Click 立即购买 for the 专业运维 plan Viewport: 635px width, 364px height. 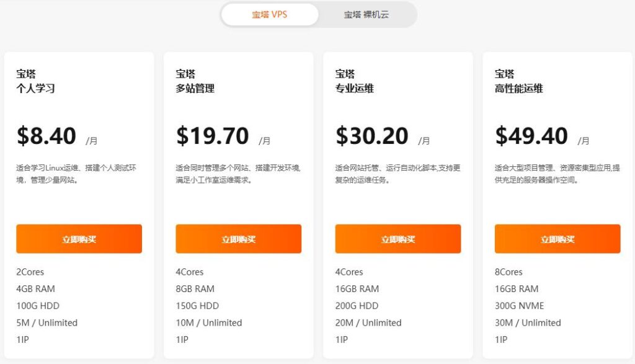coord(398,239)
